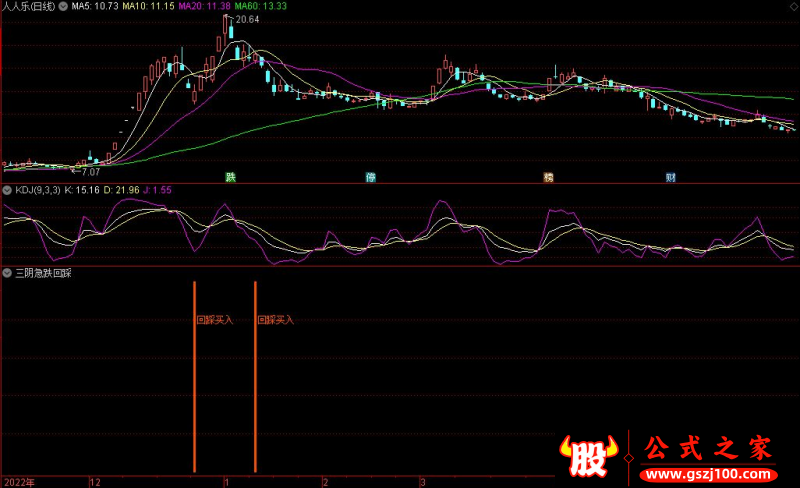Click the cyan 停 event marker icon
This screenshot has height=488, width=800.
371,178
